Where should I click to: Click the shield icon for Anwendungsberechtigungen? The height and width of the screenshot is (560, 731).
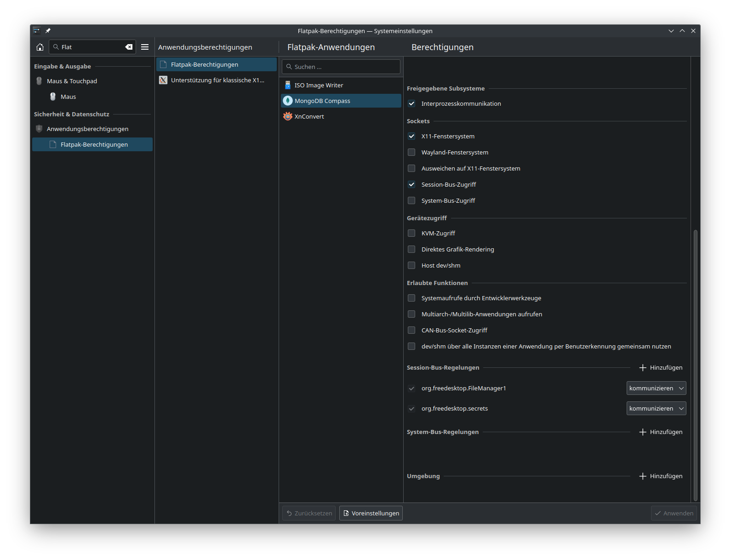coord(39,129)
